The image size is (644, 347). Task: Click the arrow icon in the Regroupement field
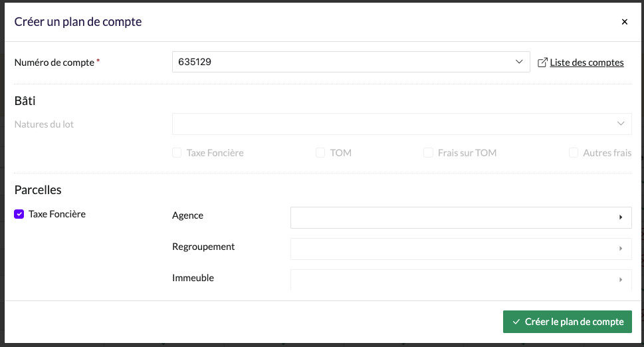coord(620,249)
